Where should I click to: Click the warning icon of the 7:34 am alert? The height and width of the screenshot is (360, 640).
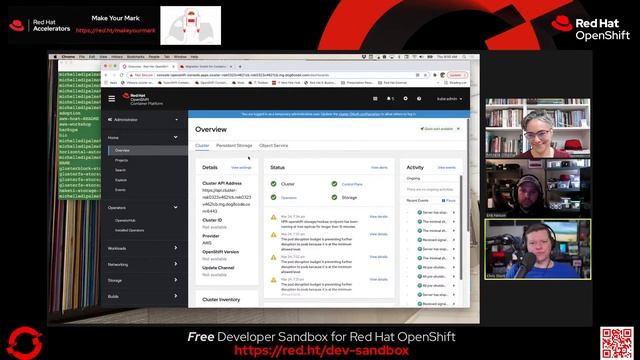coord(273,217)
